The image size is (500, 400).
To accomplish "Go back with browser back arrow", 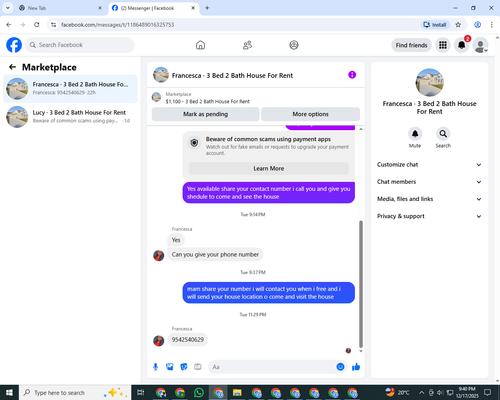I will coord(9,25).
